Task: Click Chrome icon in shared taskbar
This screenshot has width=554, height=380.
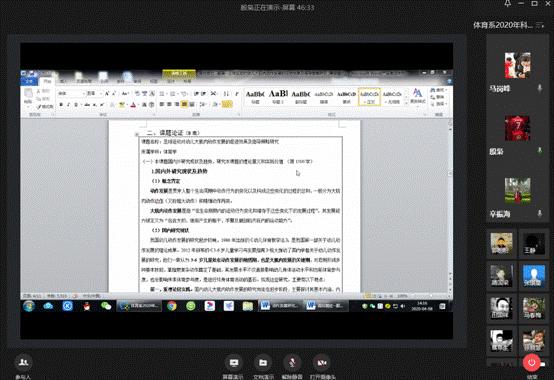Action: (x=172, y=305)
